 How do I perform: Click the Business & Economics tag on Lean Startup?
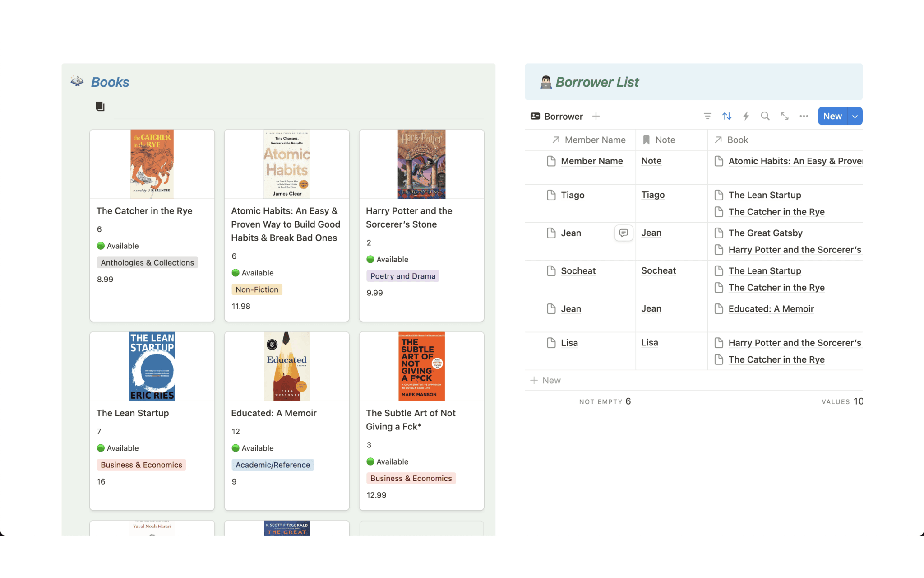pos(141,465)
